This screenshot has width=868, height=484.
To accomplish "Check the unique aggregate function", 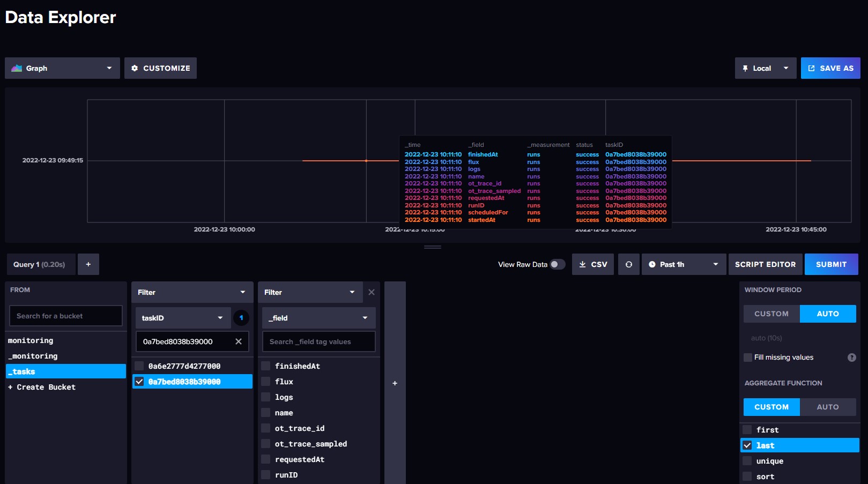I will pyautogui.click(x=747, y=461).
